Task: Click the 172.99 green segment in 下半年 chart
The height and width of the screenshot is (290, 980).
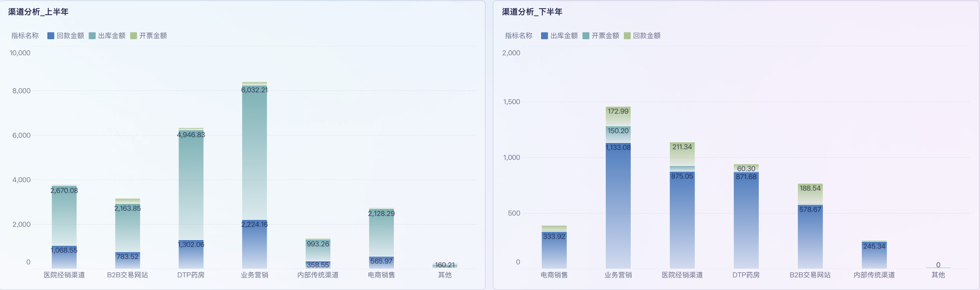Action: [x=618, y=116]
